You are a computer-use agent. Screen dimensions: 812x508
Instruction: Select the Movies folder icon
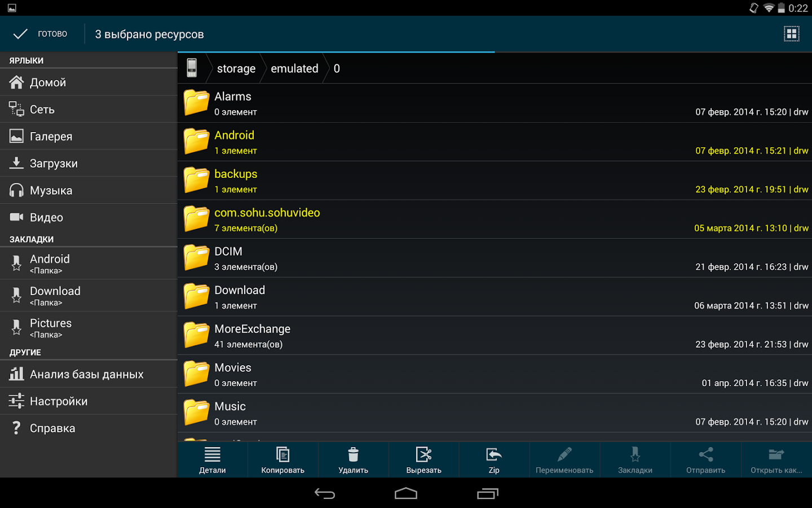coord(197,374)
